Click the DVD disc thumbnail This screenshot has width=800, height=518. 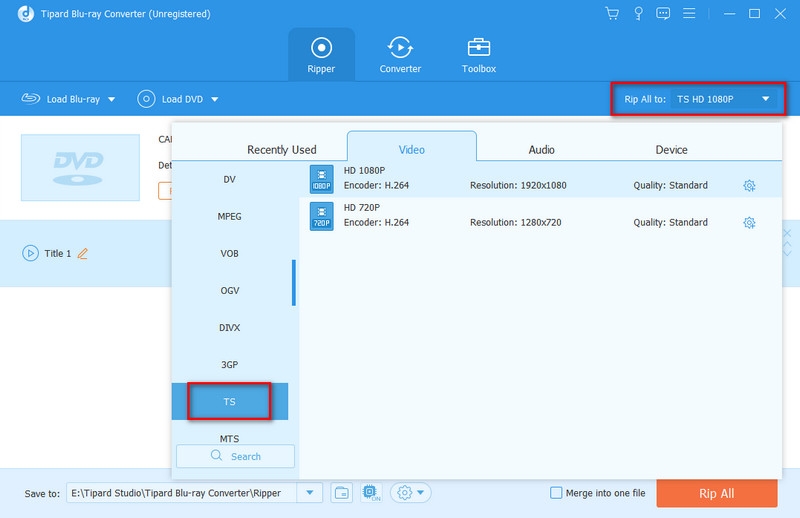click(80, 167)
